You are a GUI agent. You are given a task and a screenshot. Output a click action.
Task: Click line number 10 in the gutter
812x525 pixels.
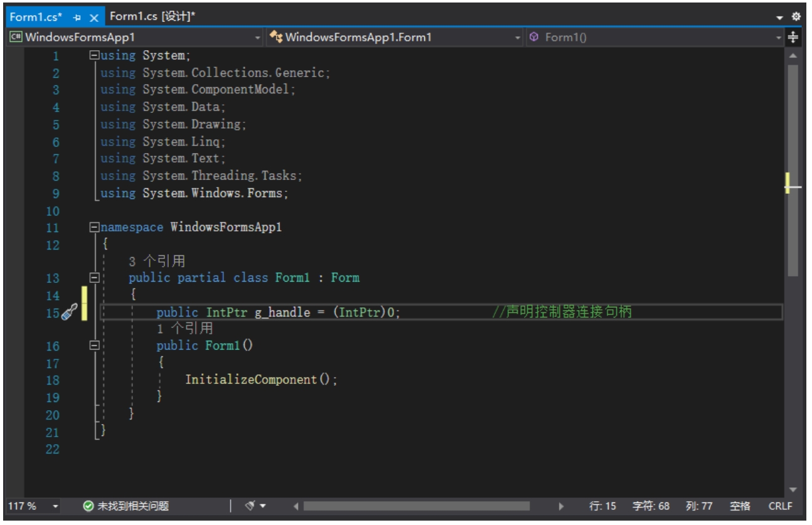tap(52, 211)
